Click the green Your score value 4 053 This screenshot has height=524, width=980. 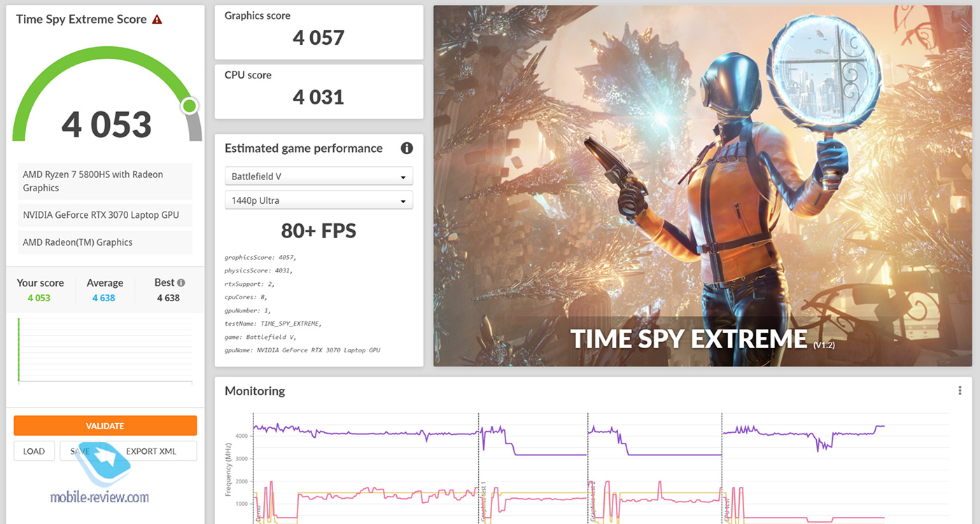coord(39,298)
